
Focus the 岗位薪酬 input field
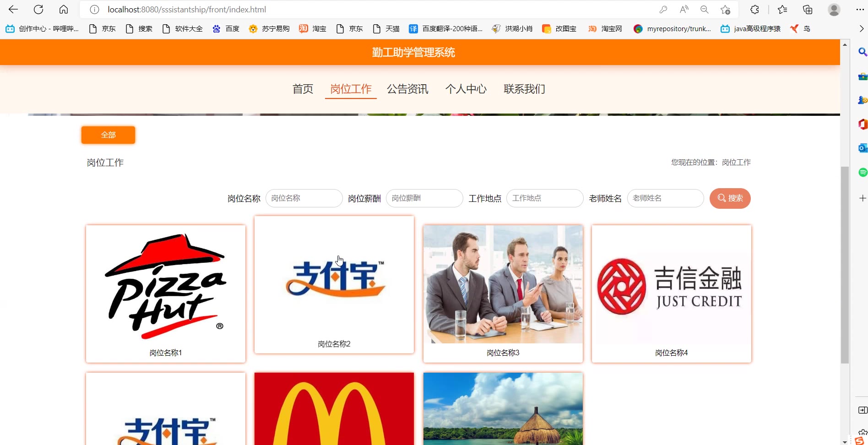point(424,198)
